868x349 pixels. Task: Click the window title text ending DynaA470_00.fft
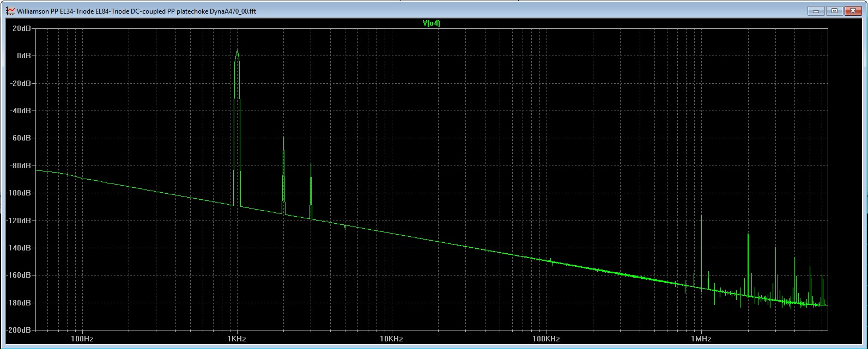pyautogui.click(x=136, y=11)
